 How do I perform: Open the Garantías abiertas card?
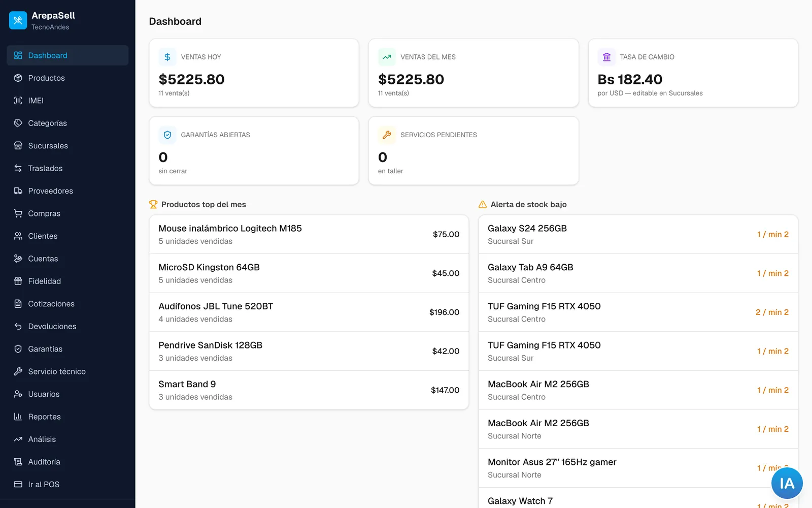[x=254, y=151]
